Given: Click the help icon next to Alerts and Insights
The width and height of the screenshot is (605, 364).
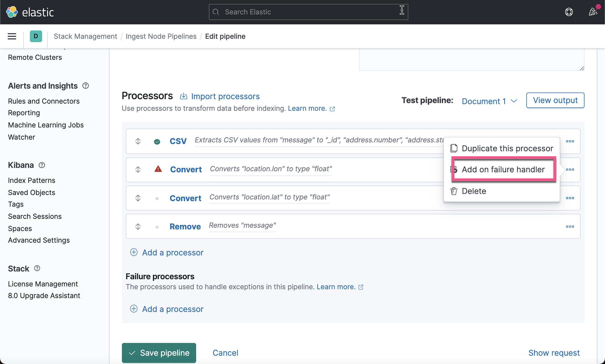Looking at the screenshot, I should (x=85, y=86).
